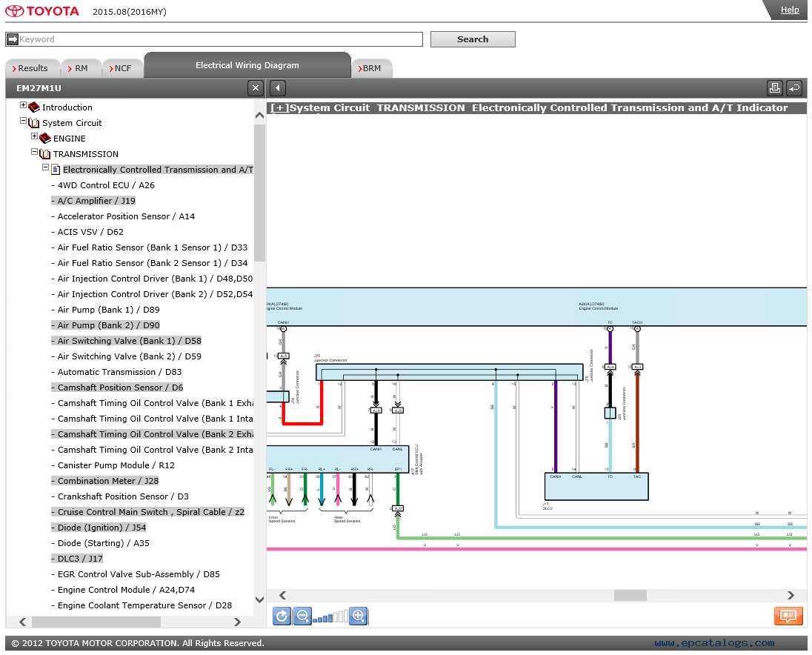Open the NCF tab
The image size is (812, 655).
tap(123, 68)
